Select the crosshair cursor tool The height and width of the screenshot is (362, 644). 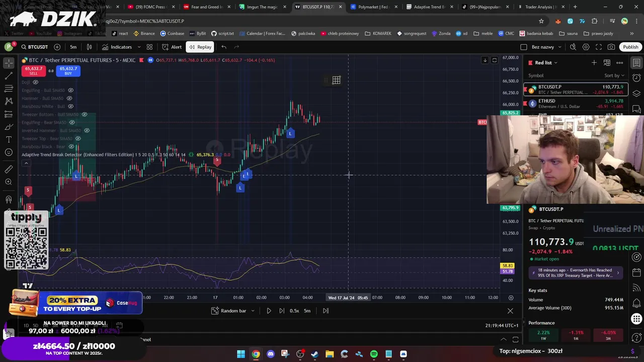click(9, 62)
